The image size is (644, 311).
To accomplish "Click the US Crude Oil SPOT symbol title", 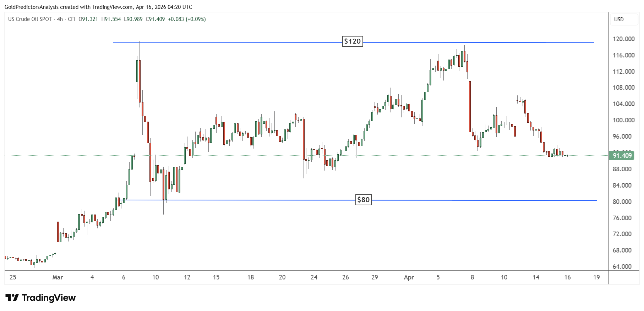I will pos(30,19).
